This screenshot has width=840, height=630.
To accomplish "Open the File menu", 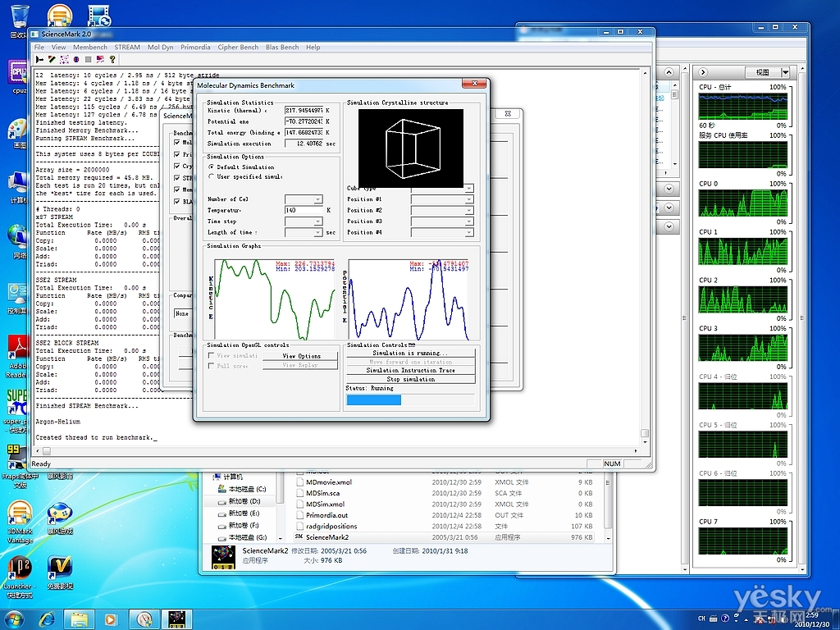I will [x=39, y=47].
